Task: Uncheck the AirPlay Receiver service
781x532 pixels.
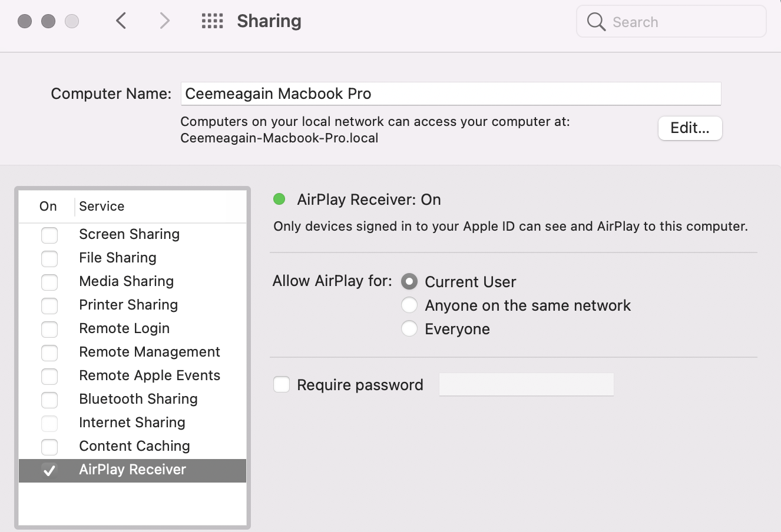Action: (49, 470)
